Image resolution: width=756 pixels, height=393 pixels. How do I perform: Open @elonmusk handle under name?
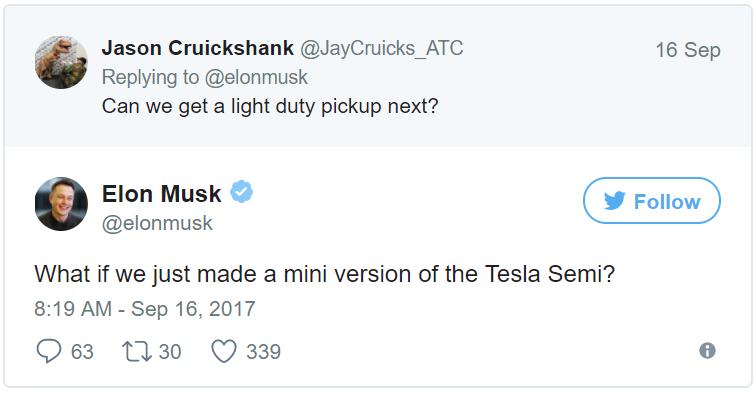pyautogui.click(x=157, y=223)
